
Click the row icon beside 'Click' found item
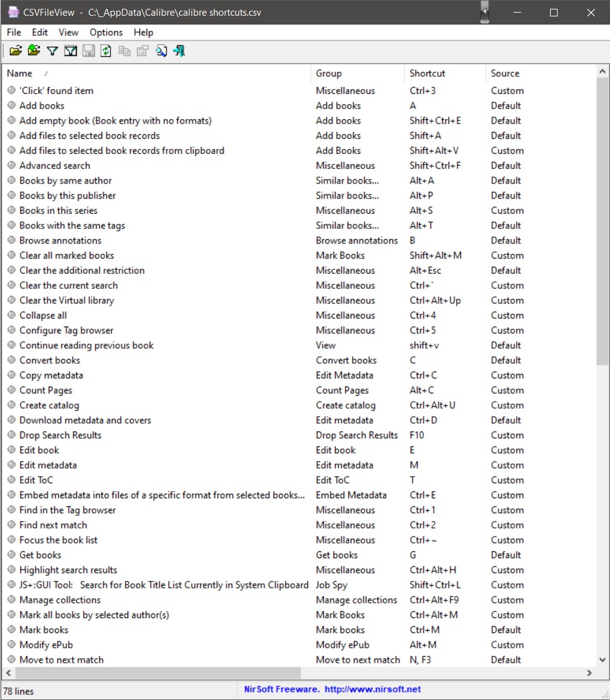pyautogui.click(x=11, y=90)
